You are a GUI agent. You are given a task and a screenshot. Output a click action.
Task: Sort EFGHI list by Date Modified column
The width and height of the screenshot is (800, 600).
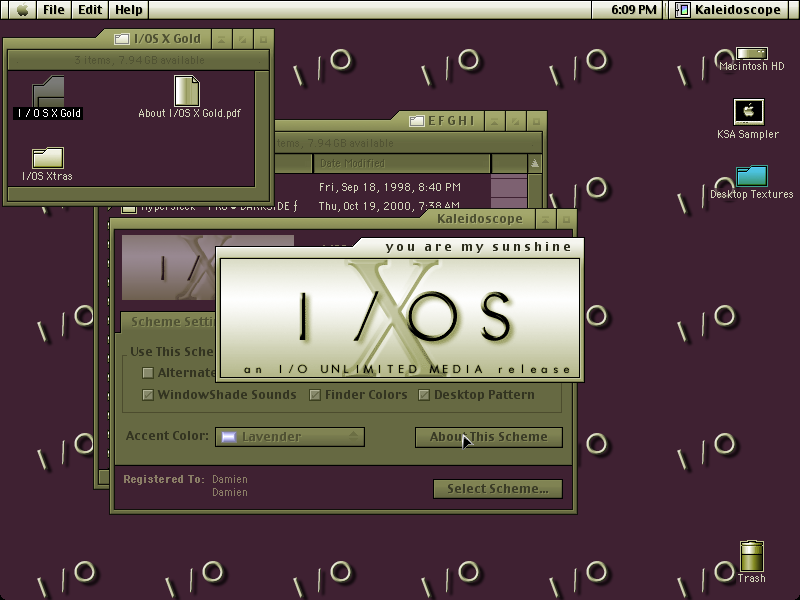coord(402,163)
